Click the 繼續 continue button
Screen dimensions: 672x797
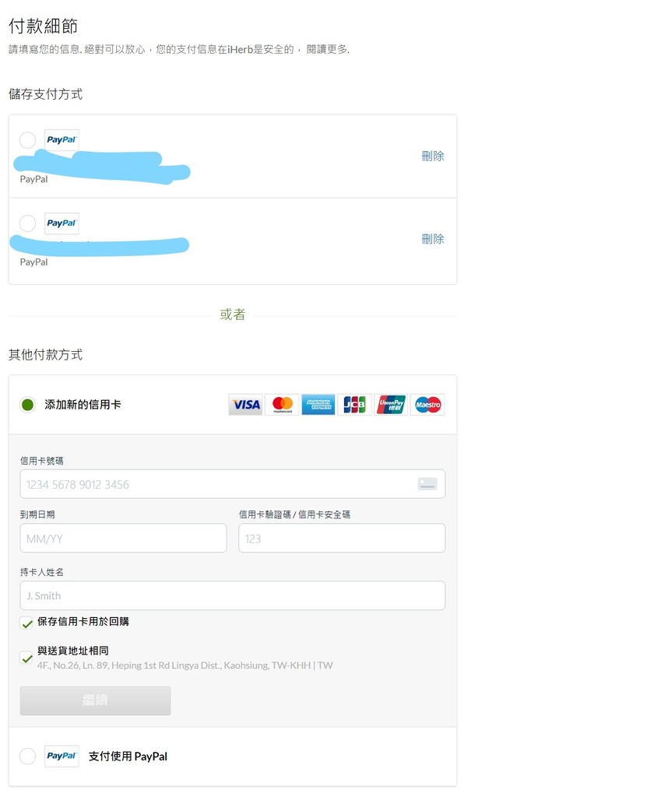click(95, 700)
